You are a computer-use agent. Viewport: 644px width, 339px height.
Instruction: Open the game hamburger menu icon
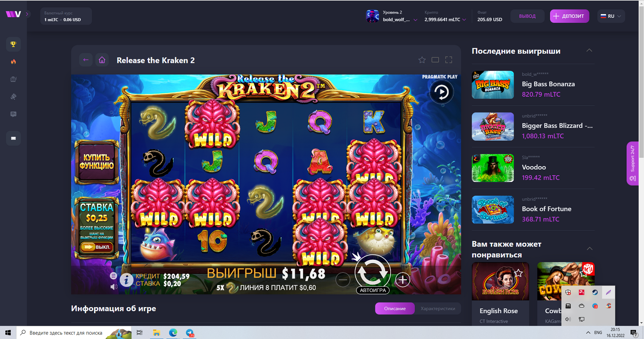pos(113,276)
